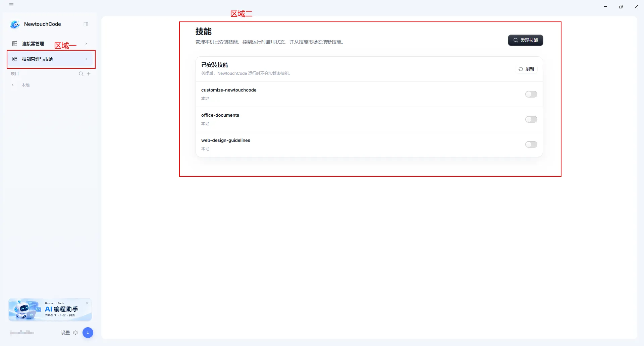This screenshot has height=346, width=644.
Task: Turn on the web-design-guidelines skill
Action: coord(531,145)
